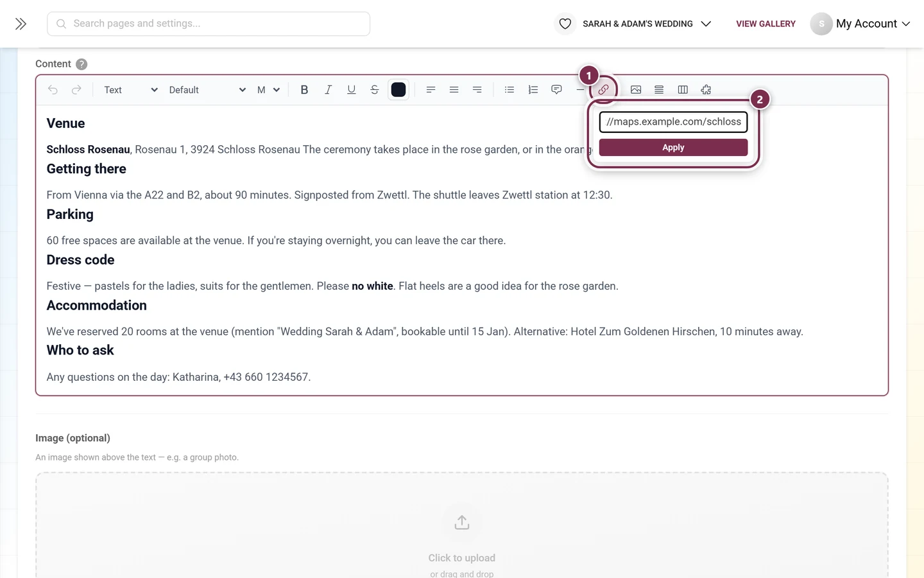The image size is (924, 578).
Task: Click the Getting there heading
Action: pos(86,169)
